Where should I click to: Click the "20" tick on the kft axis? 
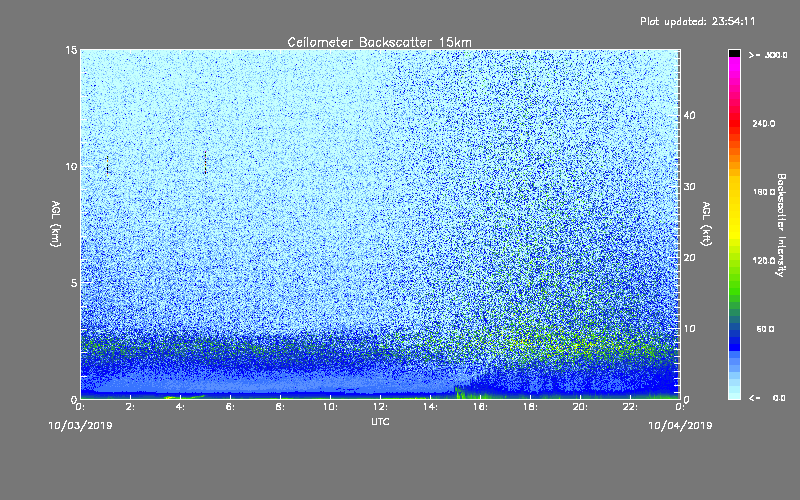[x=689, y=257]
